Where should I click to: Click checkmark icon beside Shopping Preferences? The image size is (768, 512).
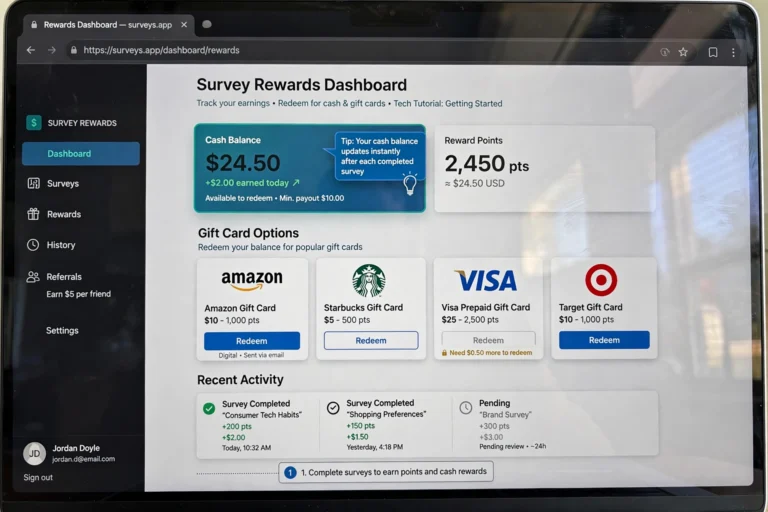point(333,408)
